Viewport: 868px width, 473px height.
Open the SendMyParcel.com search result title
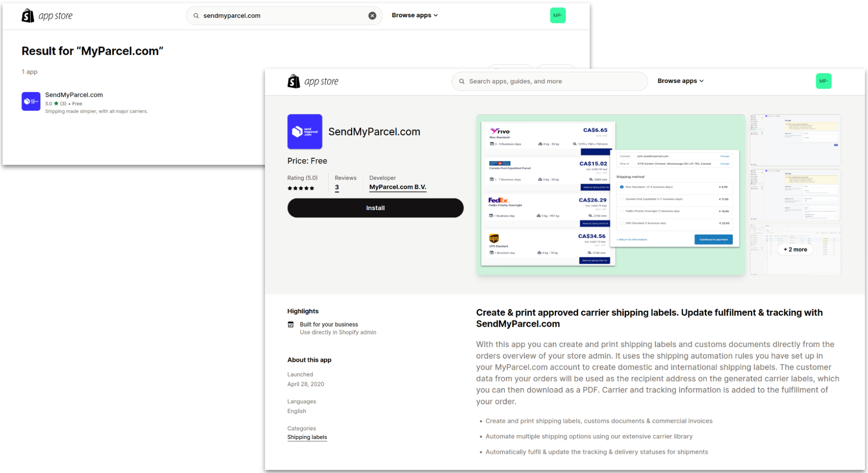pos(74,95)
